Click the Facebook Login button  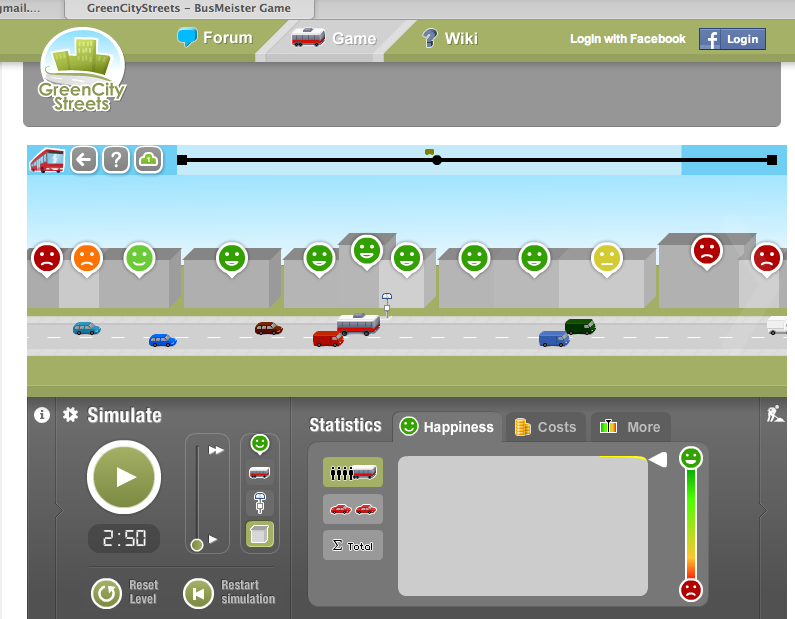732,39
